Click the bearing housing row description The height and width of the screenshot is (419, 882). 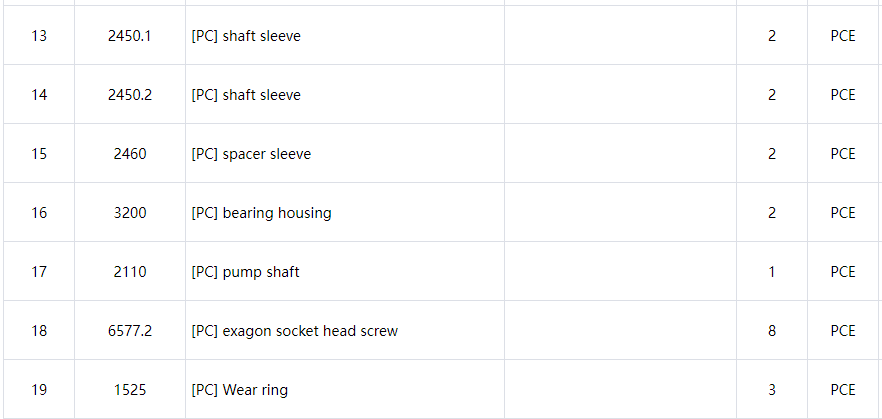tap(345, 213)
